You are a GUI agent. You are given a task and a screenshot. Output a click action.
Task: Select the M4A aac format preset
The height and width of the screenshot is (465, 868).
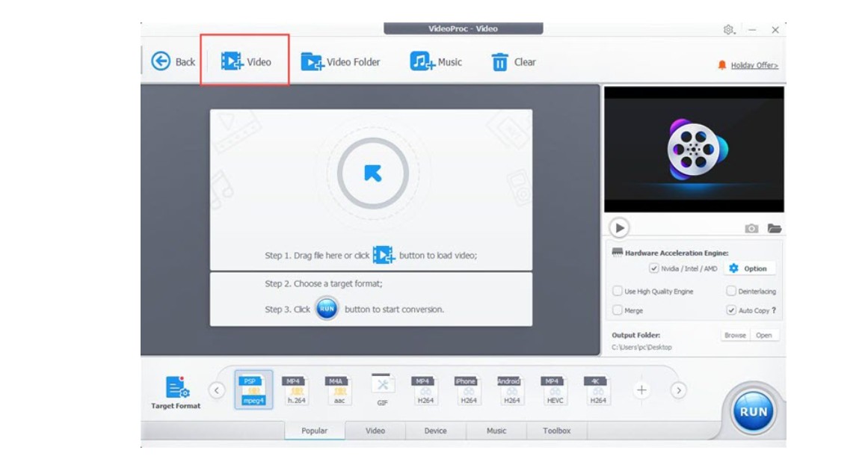click(x=339, y=390)
